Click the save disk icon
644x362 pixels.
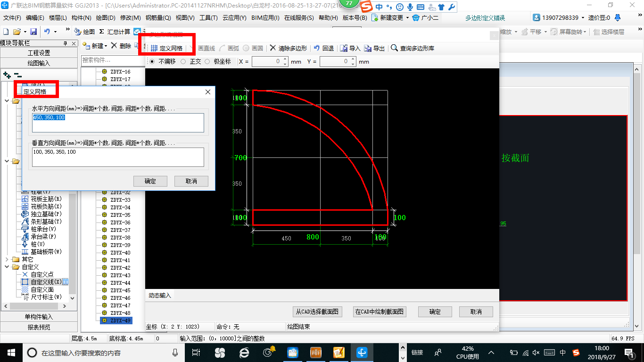point(33,32)
